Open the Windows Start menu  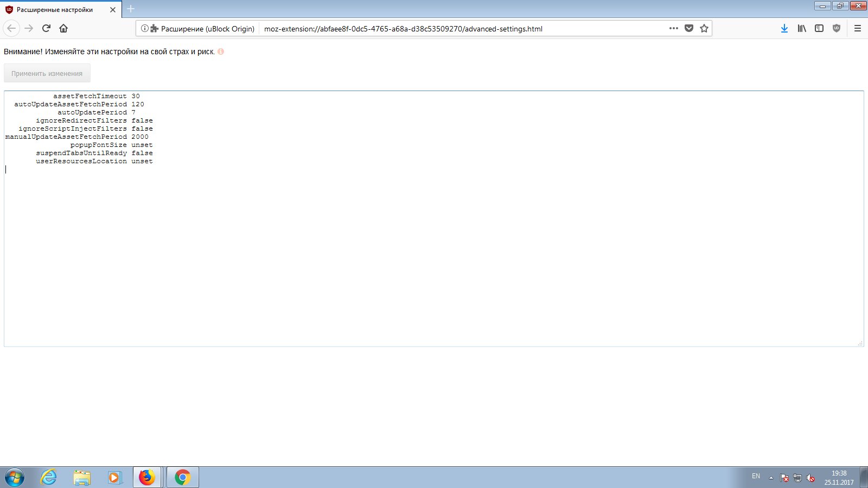(14, 477)
